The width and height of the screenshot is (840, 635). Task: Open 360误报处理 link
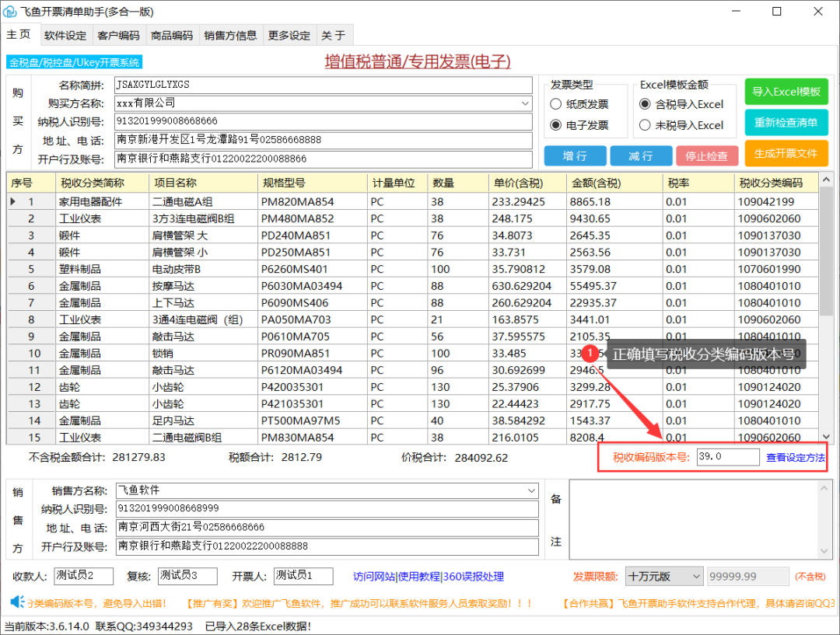tap(473, 577)
